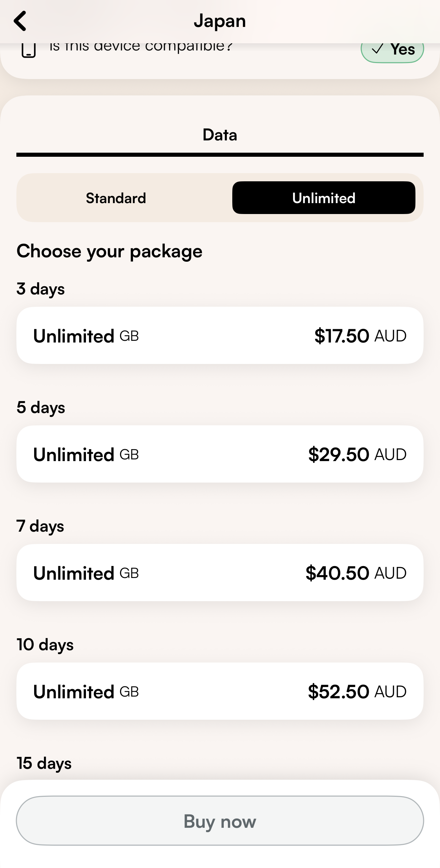The height and width of the screenshot is (868, 440).
Task: Tap the phone device compatibility icon
Action: (29, 50)
